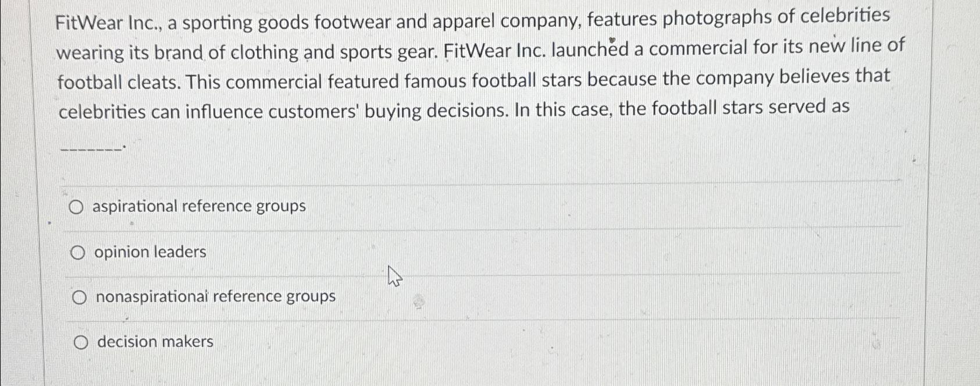Select the aspirational reference groups radio button
The width and height of the screenshot is (980, 386).
tap(76, 207)
